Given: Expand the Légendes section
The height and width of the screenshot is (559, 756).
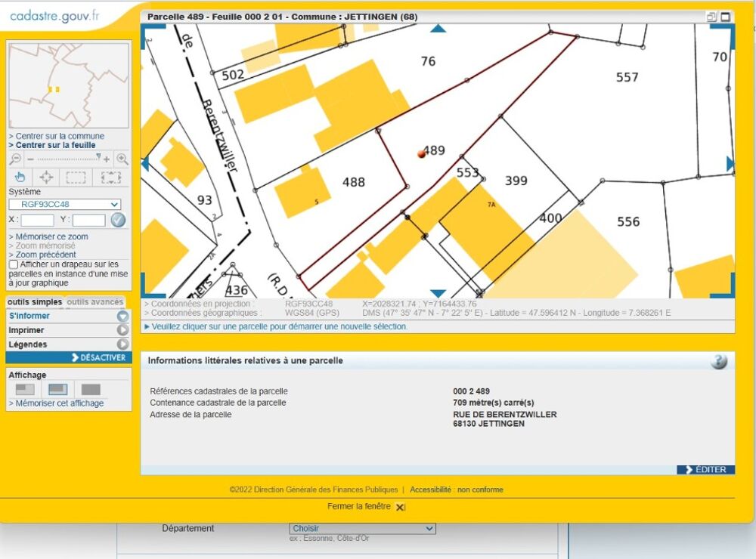Looking at the screenshot, I should click(x=122, y=344).
